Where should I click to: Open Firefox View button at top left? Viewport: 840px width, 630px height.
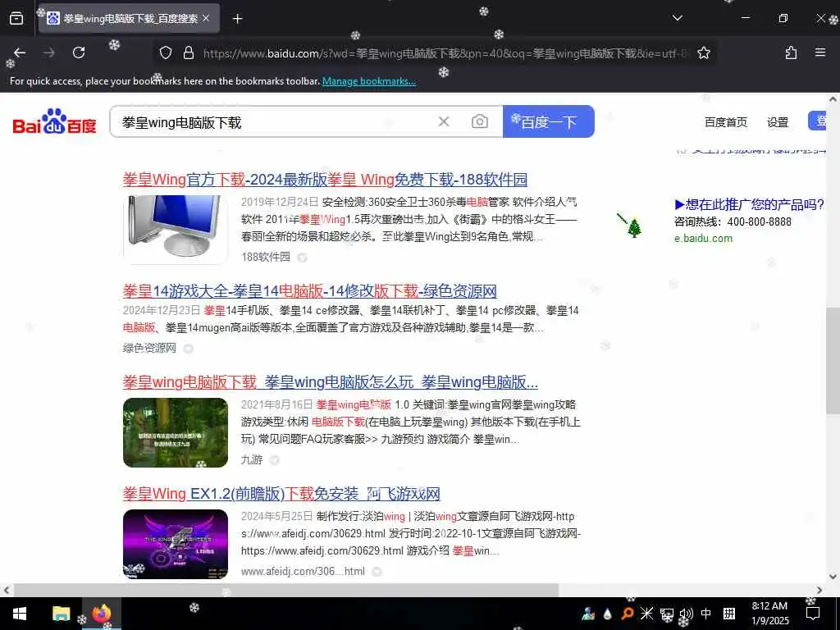click(x=16, y=19)
